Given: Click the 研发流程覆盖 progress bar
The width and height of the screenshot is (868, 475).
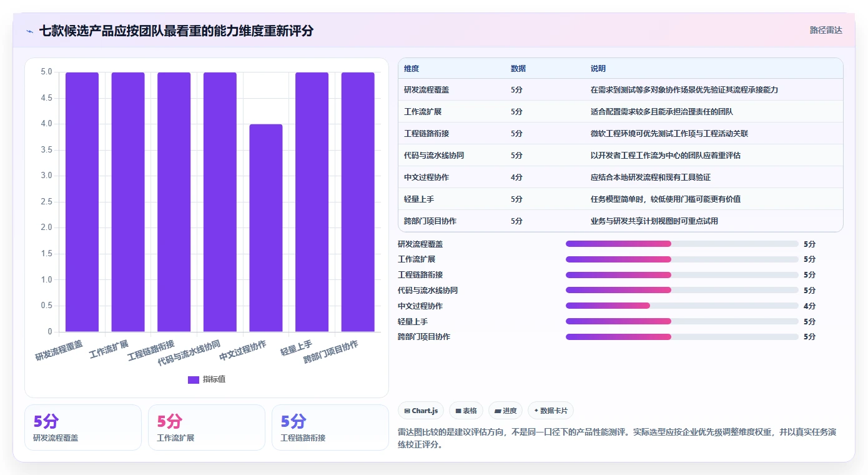Looking at the screenshot, I should tap(682, 244).
